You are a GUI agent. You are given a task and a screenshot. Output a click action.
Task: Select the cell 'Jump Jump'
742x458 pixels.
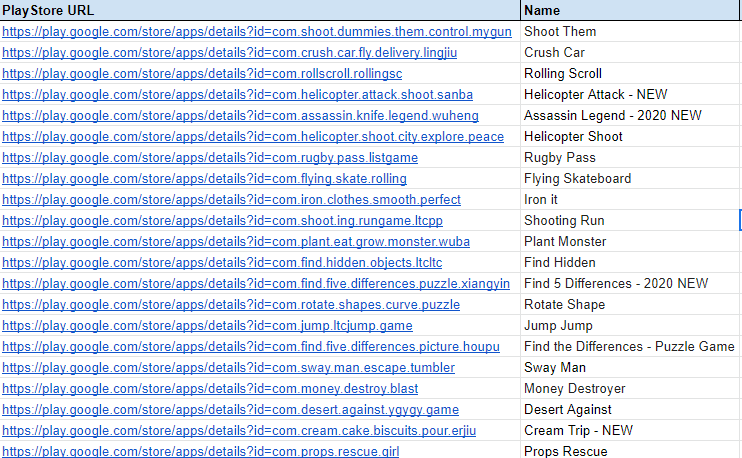click(629, 326)
